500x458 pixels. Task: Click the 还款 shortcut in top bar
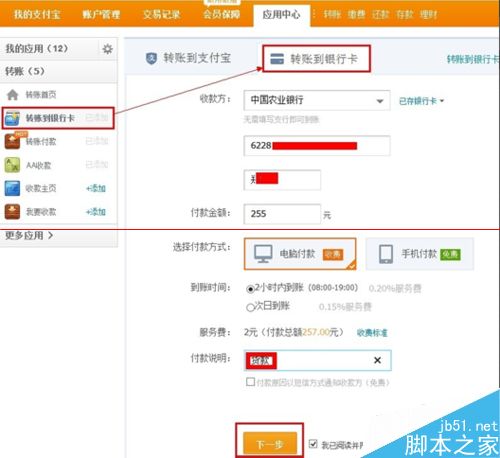pyautogui.click(x=380, y=14)
